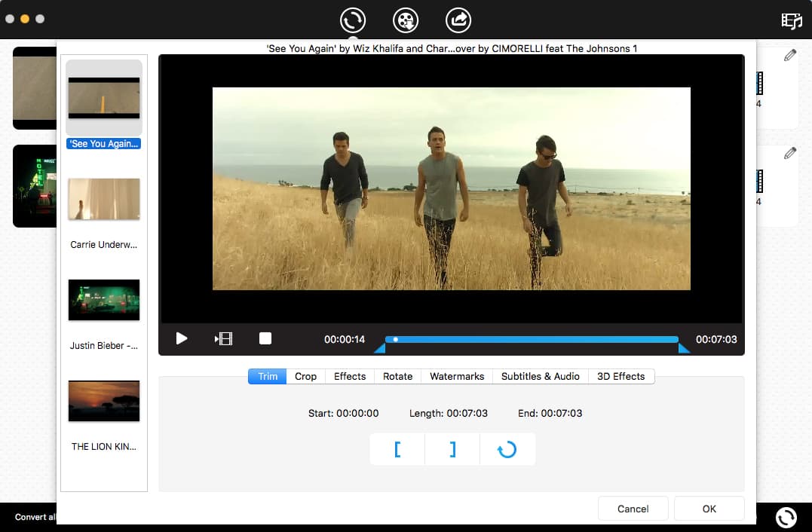Switch to the Trim tab
Viewport: 812px width, 532px height.
pos(267,376)
